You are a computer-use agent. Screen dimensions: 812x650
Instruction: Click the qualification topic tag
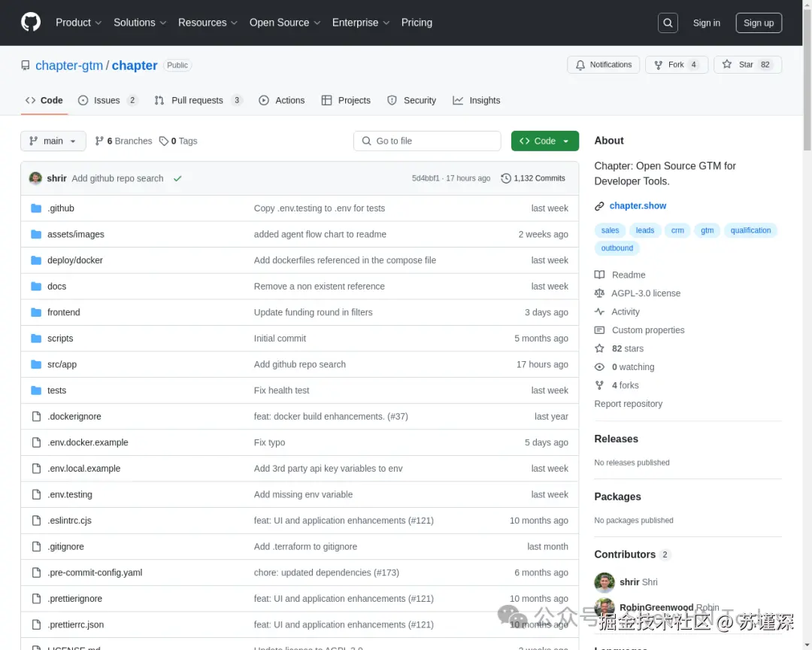click(750, 230)
